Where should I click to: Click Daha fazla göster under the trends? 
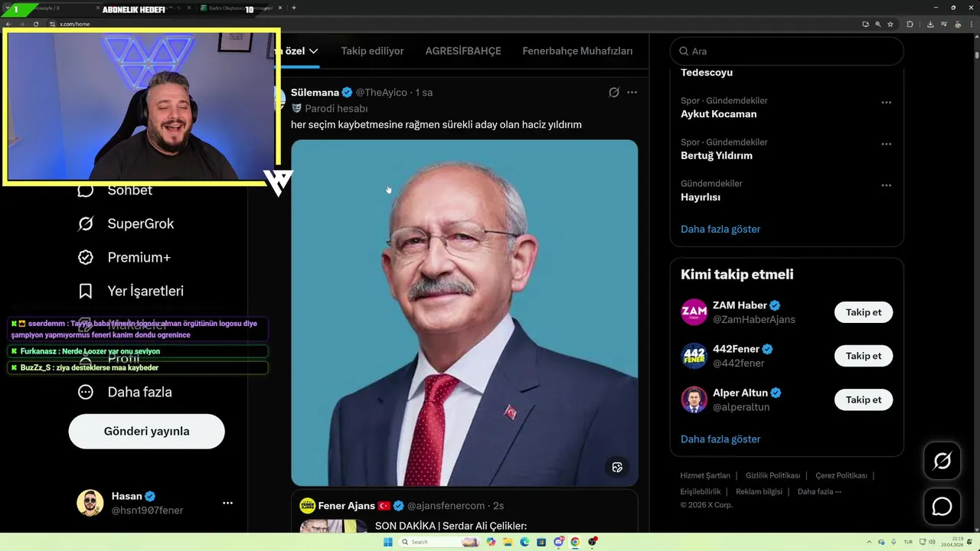[x=720, y=229]
